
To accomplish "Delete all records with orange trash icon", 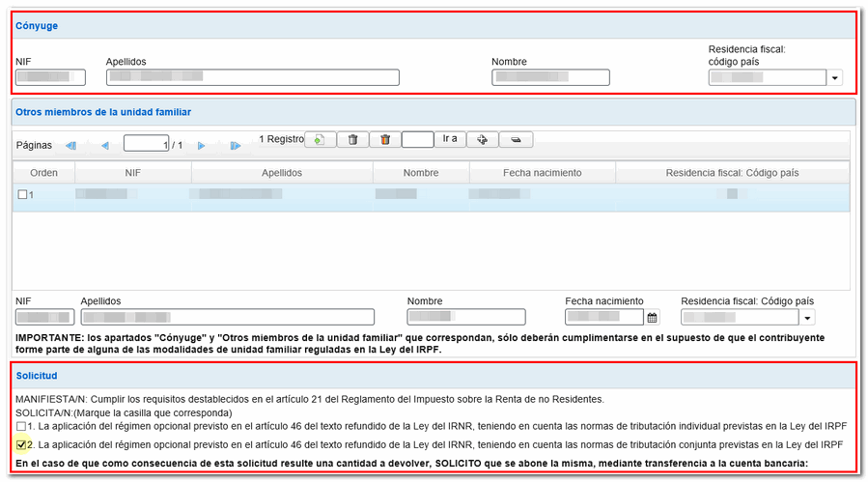I will 385,140.
